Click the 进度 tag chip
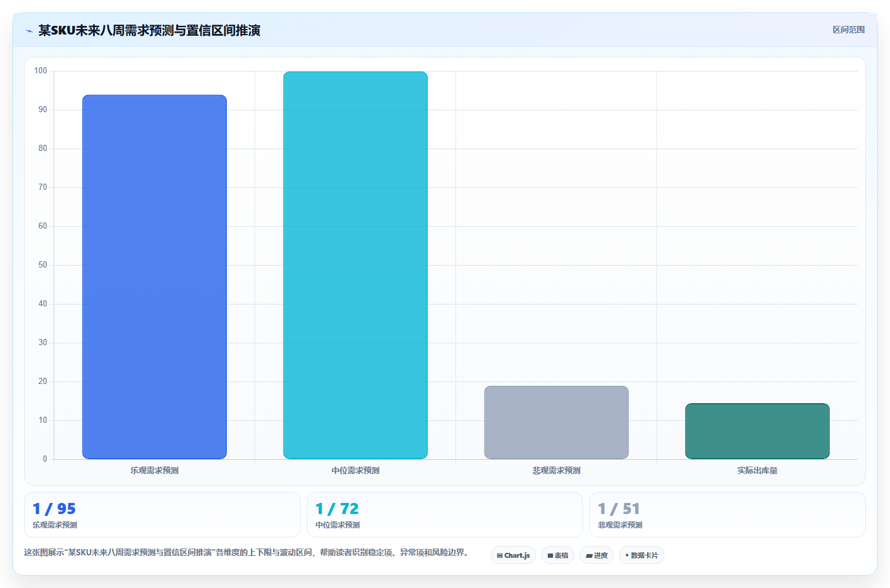The height and width of the screenshot is (588, 890). (x=597, y=555)
